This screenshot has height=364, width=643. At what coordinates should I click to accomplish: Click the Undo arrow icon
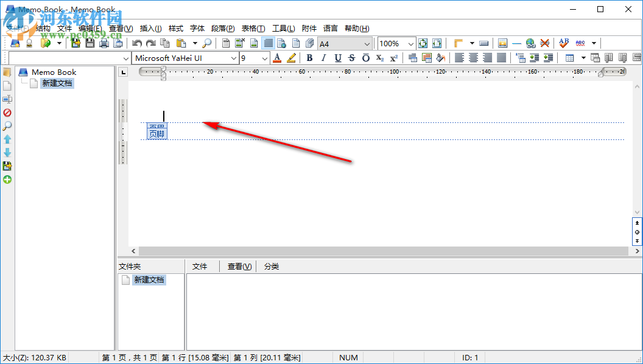(x=137, y=43)
